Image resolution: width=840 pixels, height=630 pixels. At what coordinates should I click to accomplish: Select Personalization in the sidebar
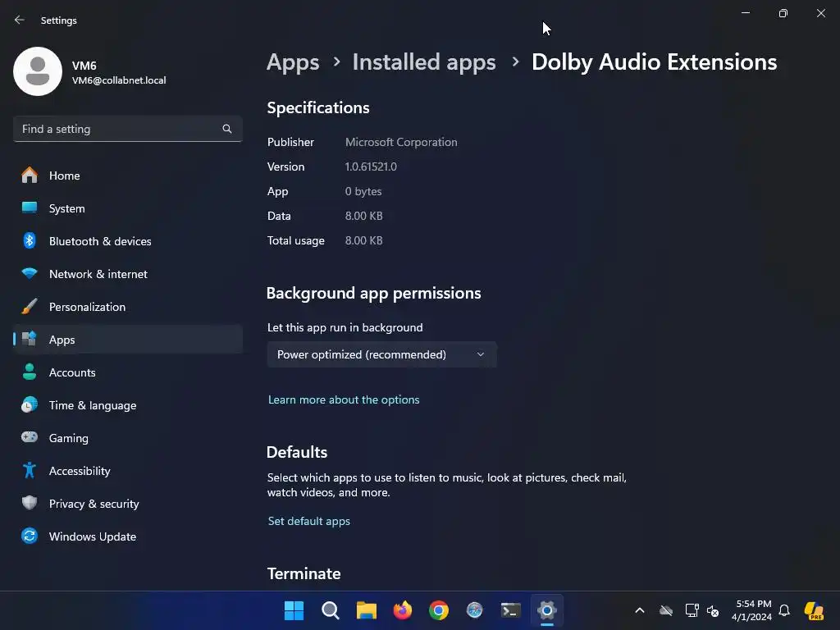pyautogui.click(x=127, y=307)
